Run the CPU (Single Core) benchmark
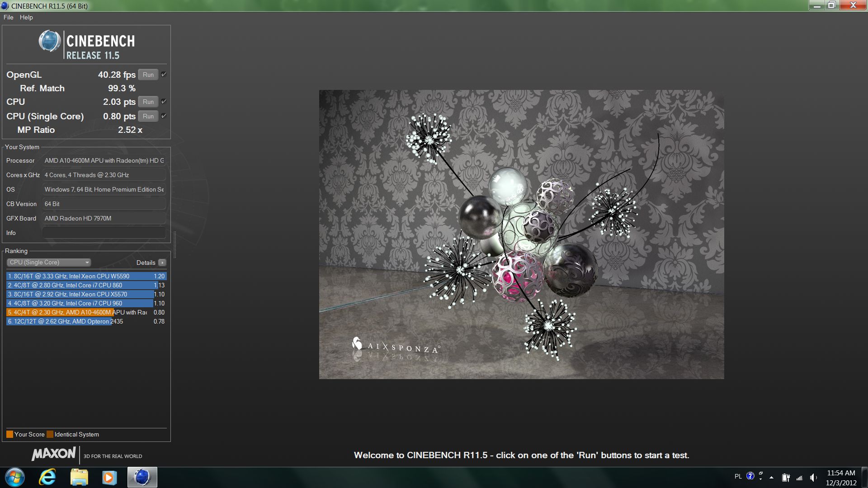Viewport: 868px width, 488px height. 148,117
